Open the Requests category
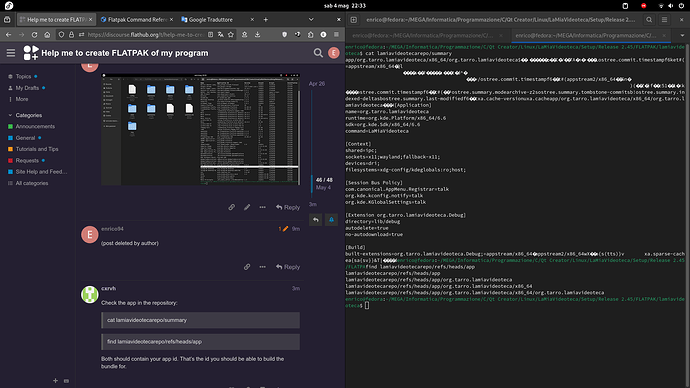690x388 pixels. tap(27, 161)
